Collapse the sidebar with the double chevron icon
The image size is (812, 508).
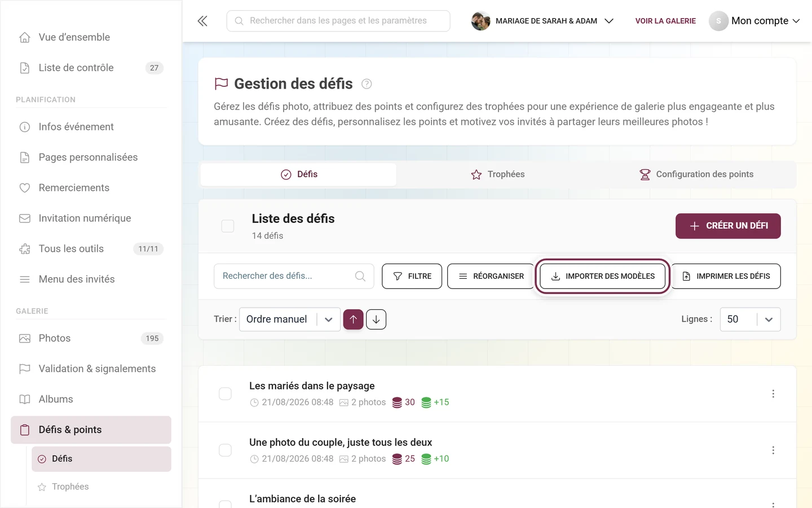202,21
